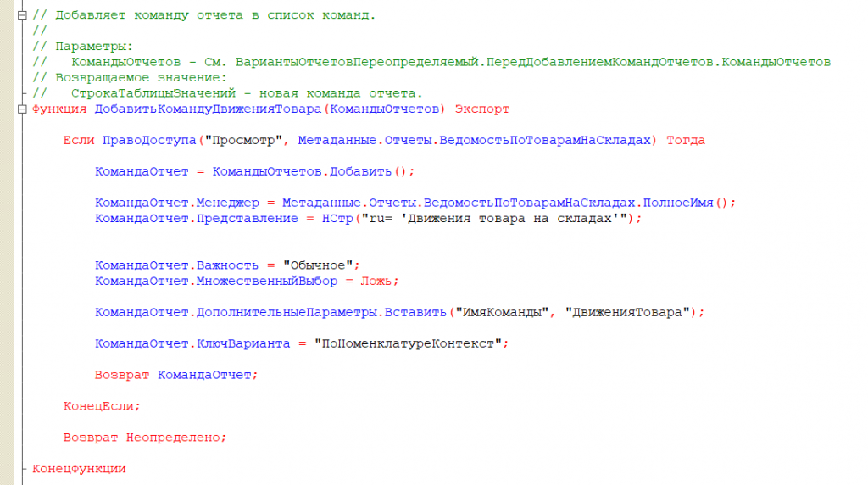Click the 'Ложь' value
The height and width of the screenshot is (485, 868).
[x=376, y=281]
